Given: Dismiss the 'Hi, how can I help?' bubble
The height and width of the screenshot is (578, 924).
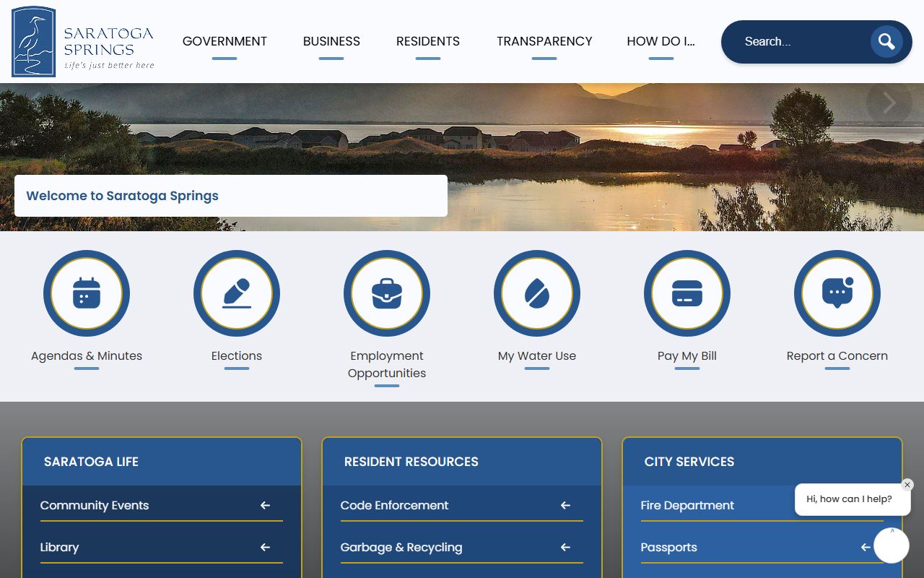Looking at the screenshot, I should (x=907, y=485).
